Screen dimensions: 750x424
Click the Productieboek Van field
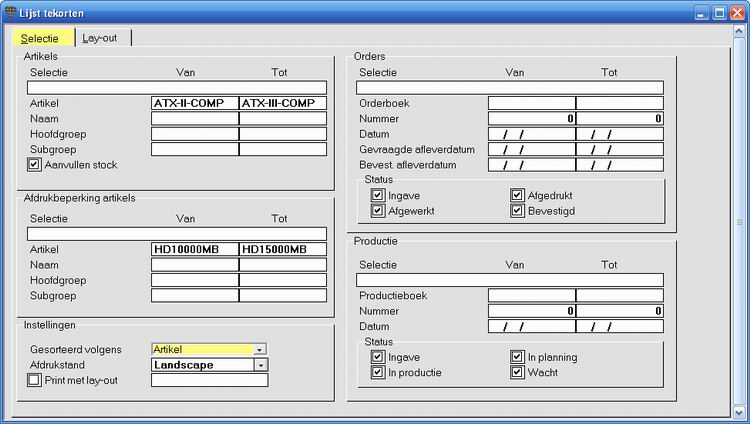click(x=532, y=295)
